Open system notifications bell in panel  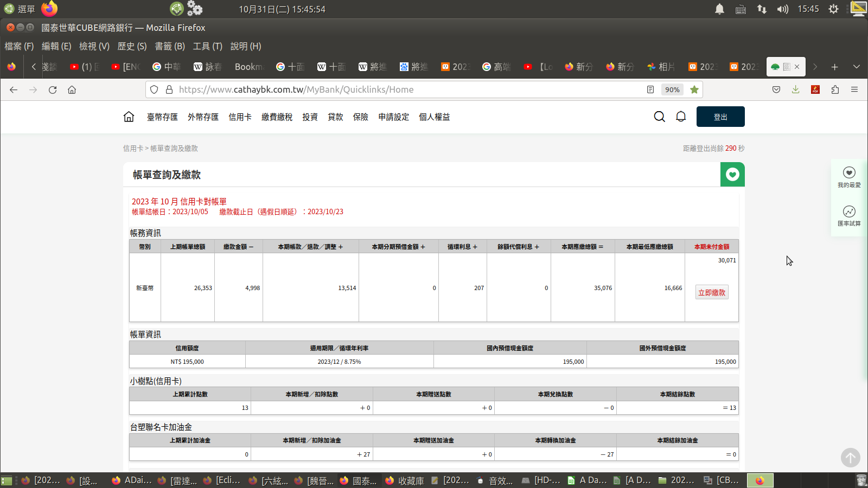[x=719, y=9]
